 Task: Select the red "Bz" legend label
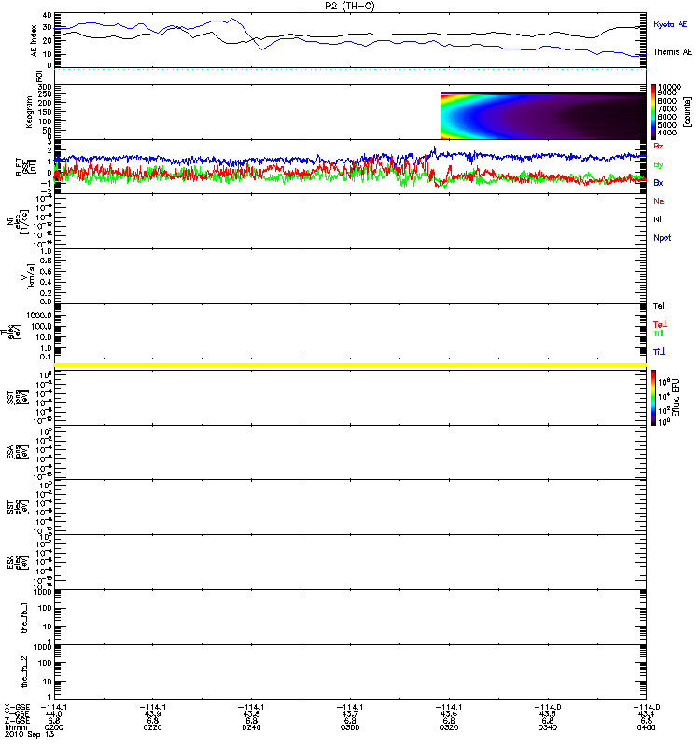[x=658, y=146]
